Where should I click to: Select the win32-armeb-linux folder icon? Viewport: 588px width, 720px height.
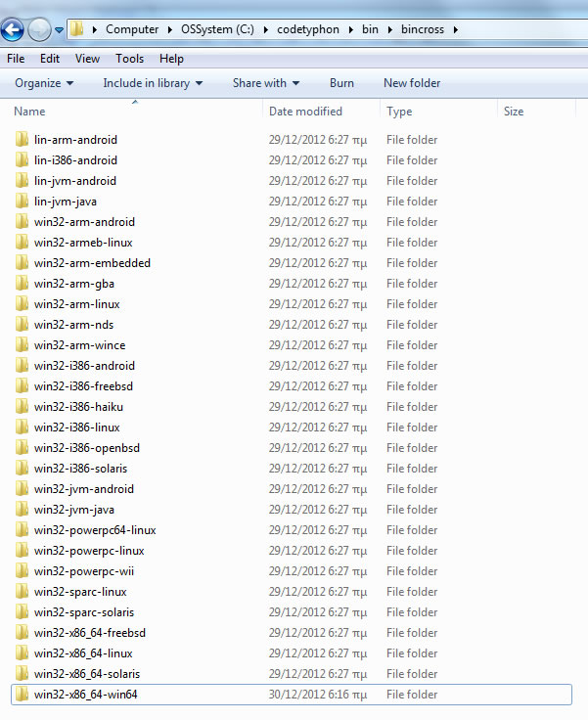(22, 242)
